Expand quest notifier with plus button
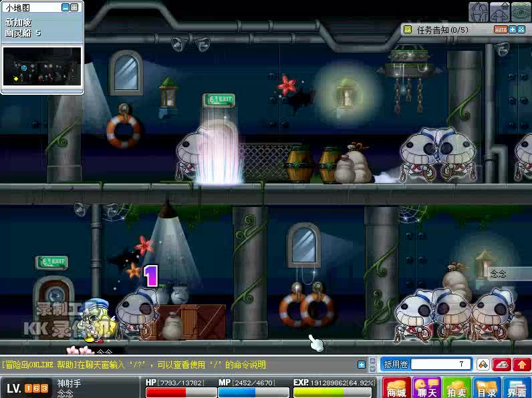The width and height of the screenshot is (532, 398). pos(513,30)
